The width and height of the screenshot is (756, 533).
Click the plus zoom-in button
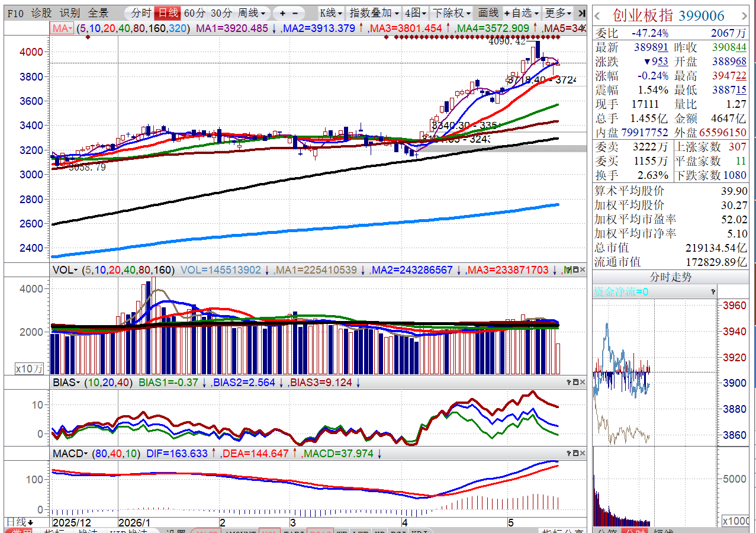pyautogui.click(x=283, y=13)
